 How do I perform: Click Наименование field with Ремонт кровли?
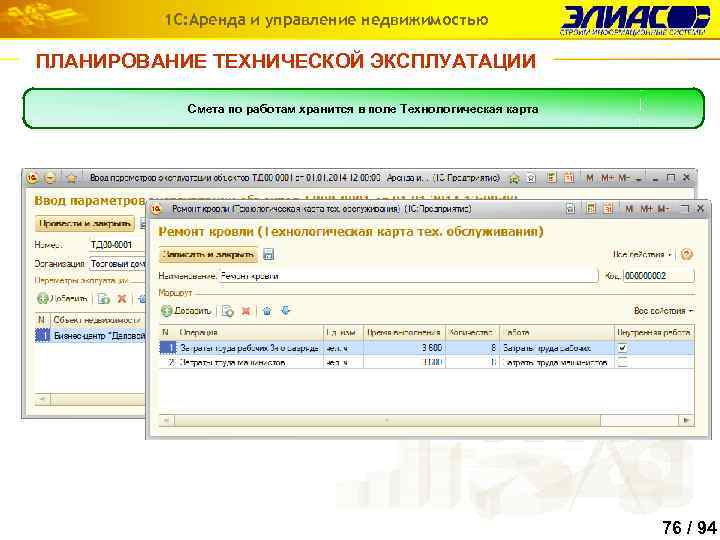pos(409,276)
